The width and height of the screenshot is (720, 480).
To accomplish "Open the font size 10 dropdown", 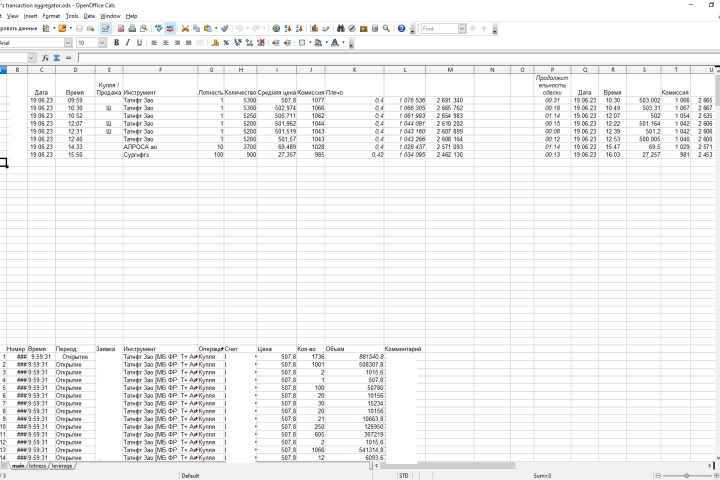I will click(102, 43).
